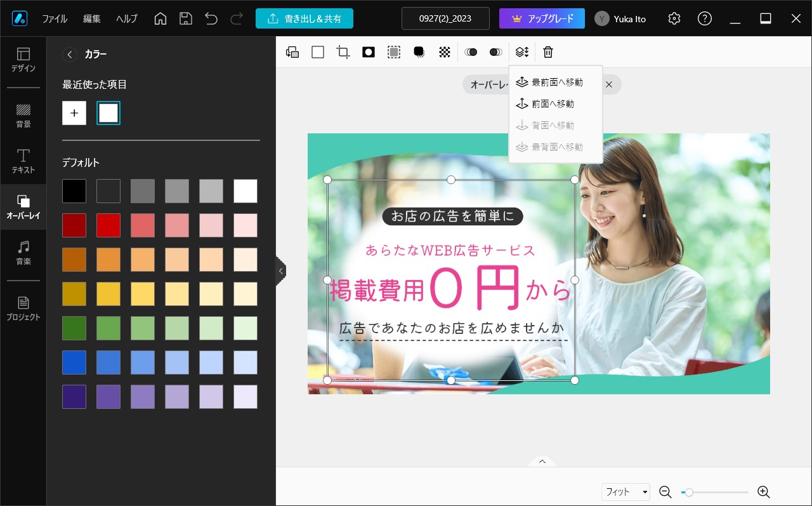Click the アップグレード button
812x506 pixels.
[542, 18]
